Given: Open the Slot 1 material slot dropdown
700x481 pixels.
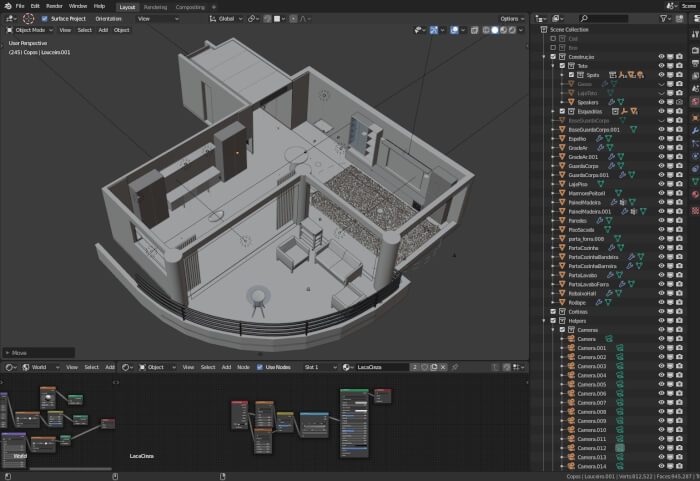Looking at the screenshot, I should click(320, 367).
